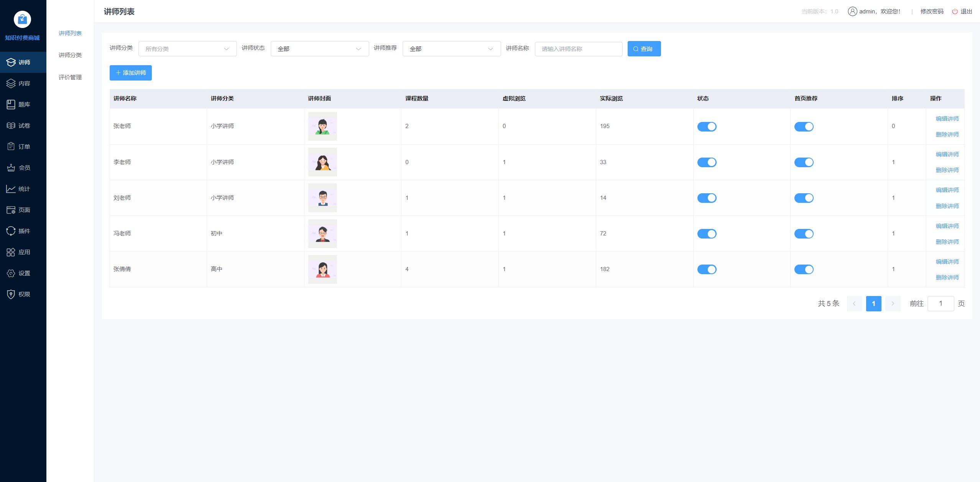This screenshot has width=980, height=482.
Task: Disable 状态 switch for 张老师
Action: point(707,127)
